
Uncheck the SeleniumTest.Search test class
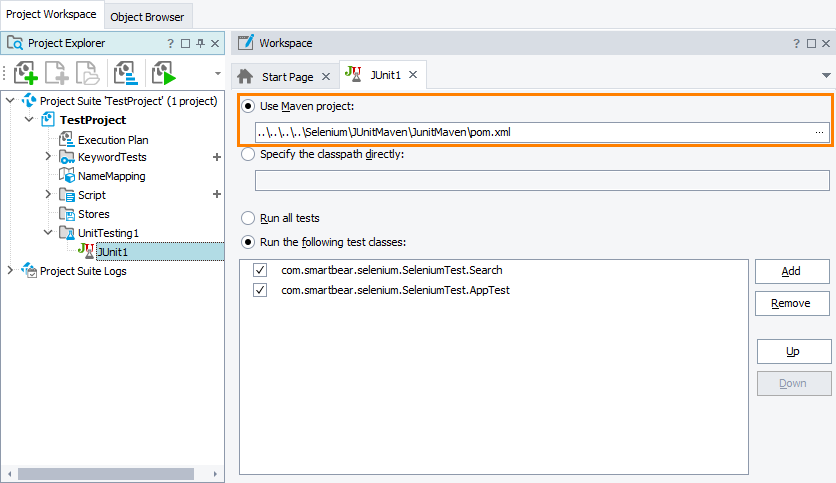[x=260, y=270]
